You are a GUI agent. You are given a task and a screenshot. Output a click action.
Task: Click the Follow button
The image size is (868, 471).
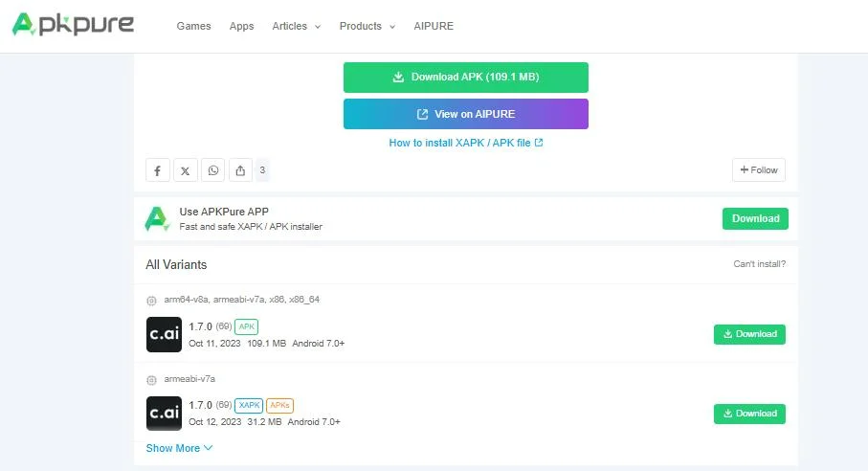(758, 169)
